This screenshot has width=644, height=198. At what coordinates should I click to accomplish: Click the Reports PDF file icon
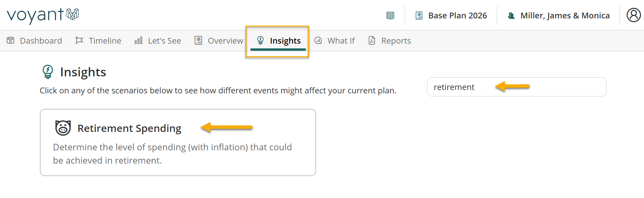coord(372,41)
